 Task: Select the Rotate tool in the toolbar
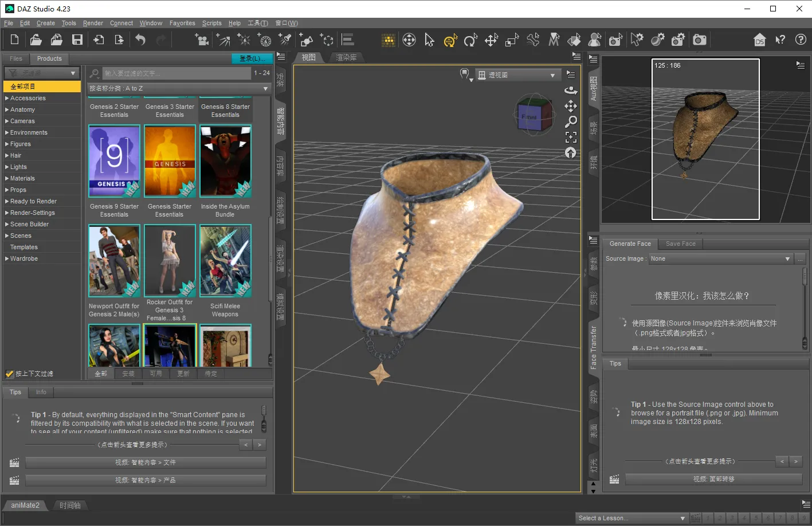[x=470, y=40]
